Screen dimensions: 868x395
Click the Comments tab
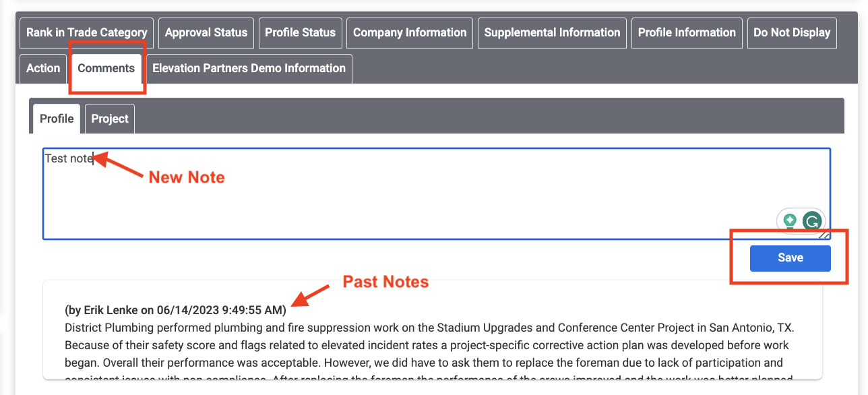coord(106,68)
